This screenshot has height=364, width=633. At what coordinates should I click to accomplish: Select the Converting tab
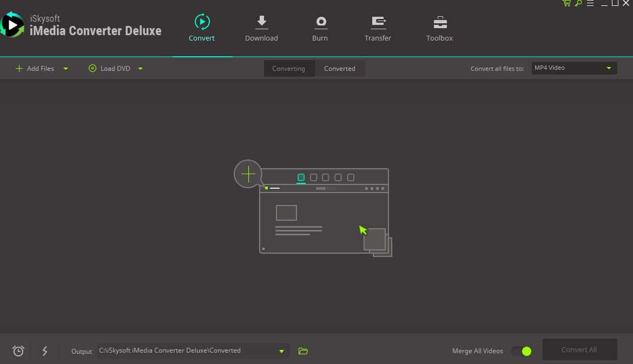288,68
